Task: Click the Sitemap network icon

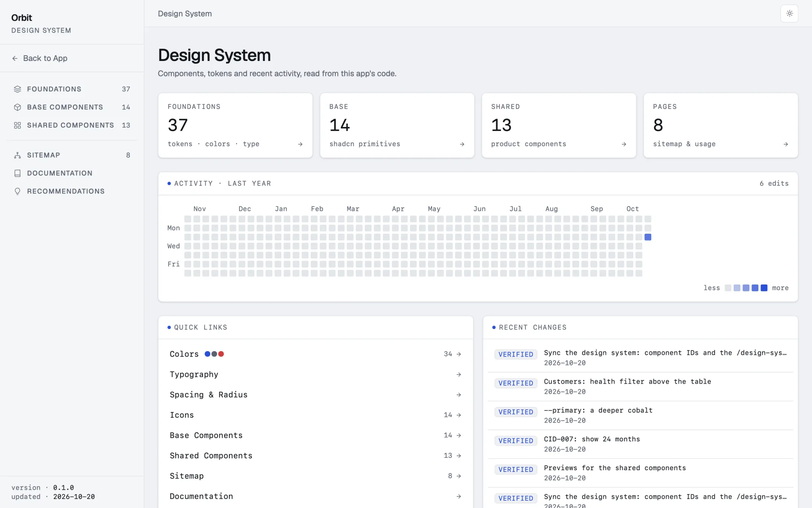Action: 17,155
